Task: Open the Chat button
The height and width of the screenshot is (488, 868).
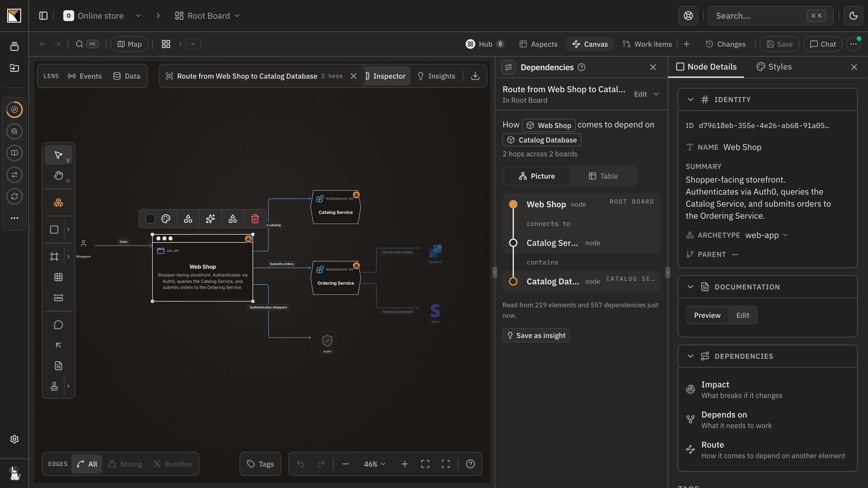Action: tap(822, 44)
